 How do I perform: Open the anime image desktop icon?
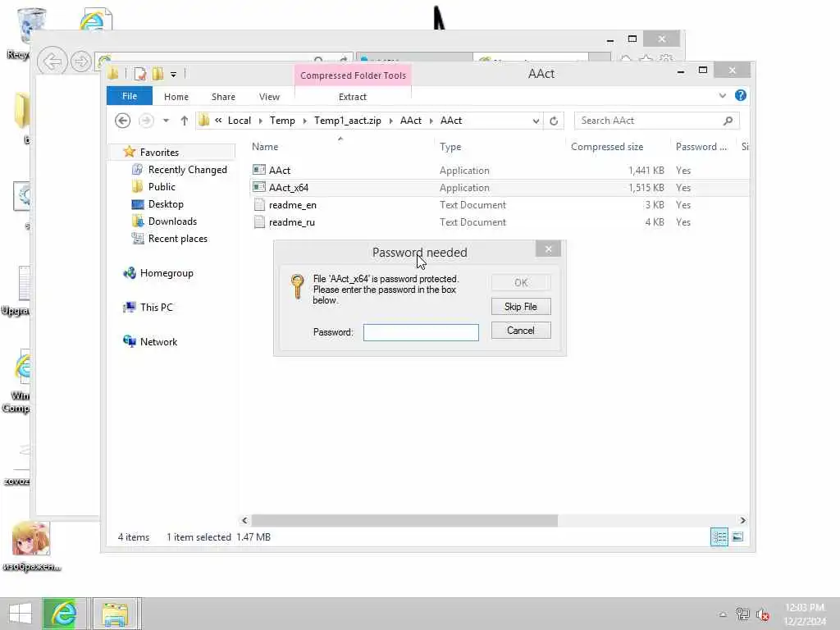(30, 546)
